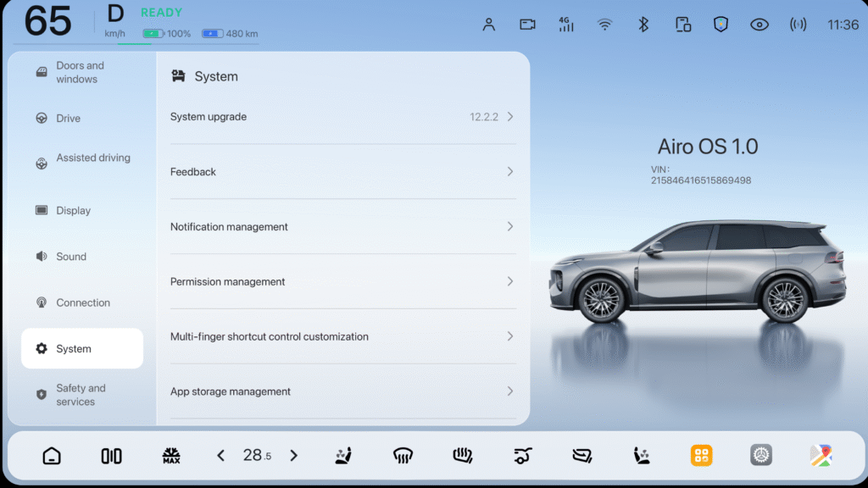The height and width of the screenshot is (488, 868).
Task: Select Doors and windows settings
Action: click(x=82, y=72)
